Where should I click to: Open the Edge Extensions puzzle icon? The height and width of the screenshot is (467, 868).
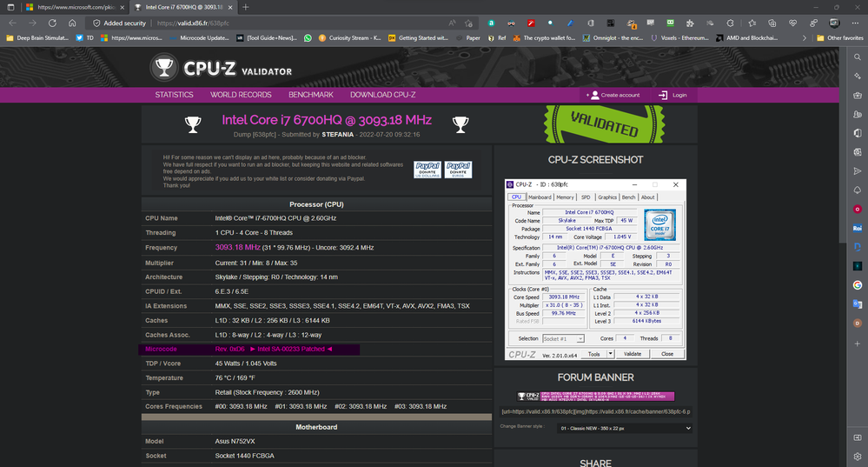coord(690,23)
